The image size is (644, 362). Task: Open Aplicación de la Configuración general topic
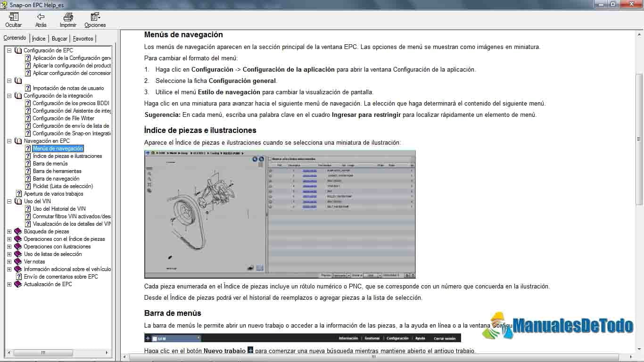[72, 58]
